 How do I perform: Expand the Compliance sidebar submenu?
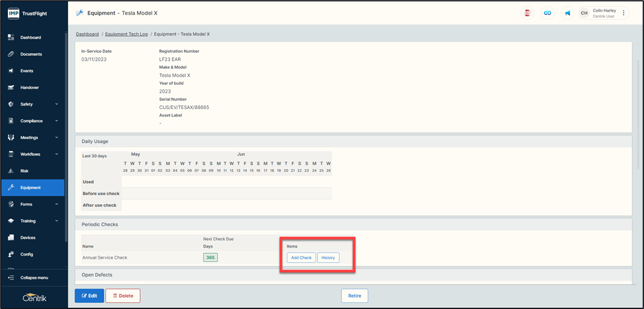click(56, 121)
